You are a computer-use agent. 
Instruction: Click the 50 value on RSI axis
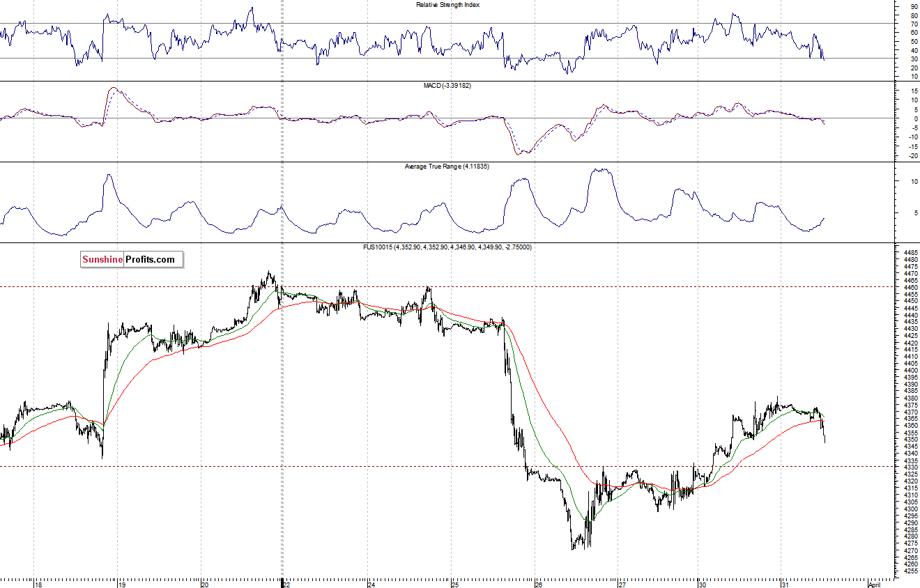click(x=914, y=41)
